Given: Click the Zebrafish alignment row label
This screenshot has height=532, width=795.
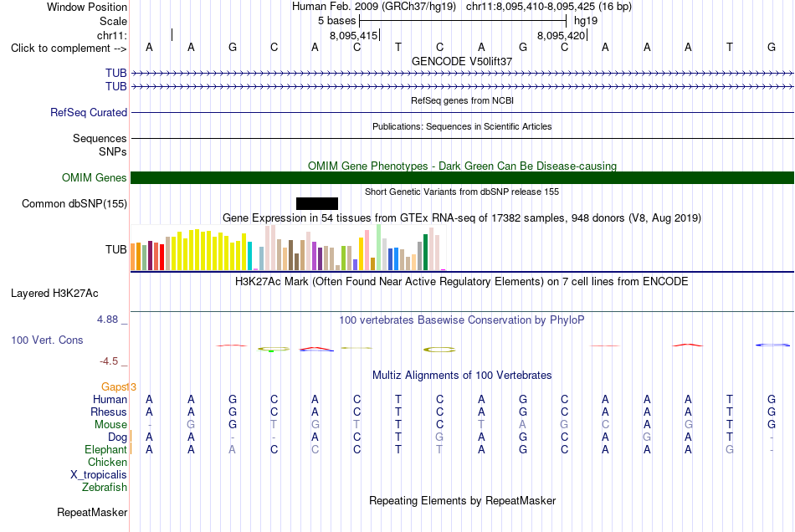Looking at the screenshot, I should pos(105,488).
